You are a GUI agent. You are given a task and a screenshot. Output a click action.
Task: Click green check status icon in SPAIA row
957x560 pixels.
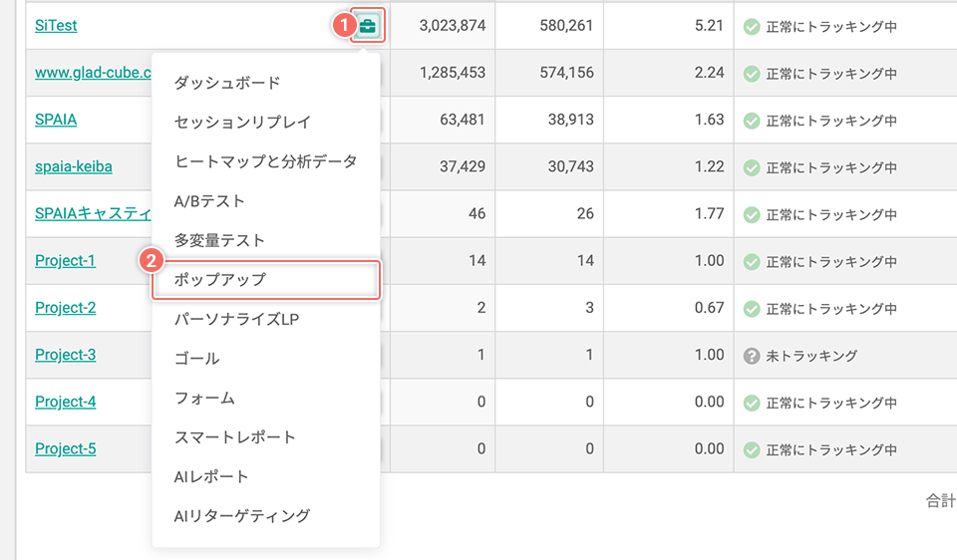click(752, 121)
